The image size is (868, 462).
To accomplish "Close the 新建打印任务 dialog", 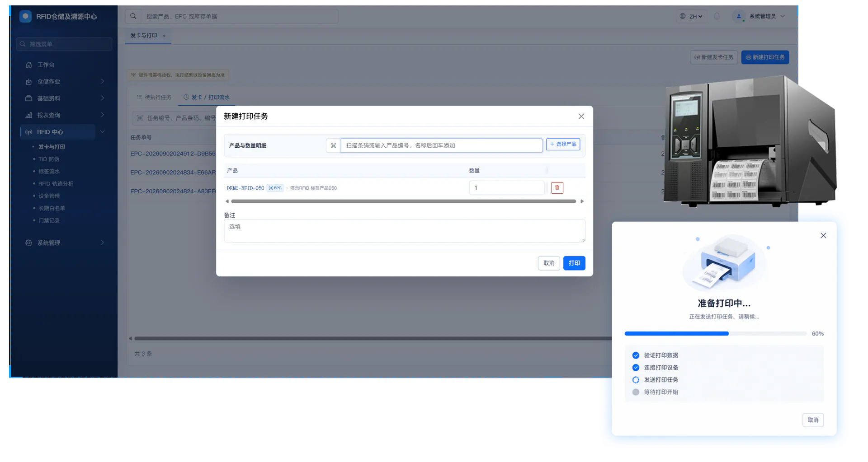I will (x=581, y=117).
